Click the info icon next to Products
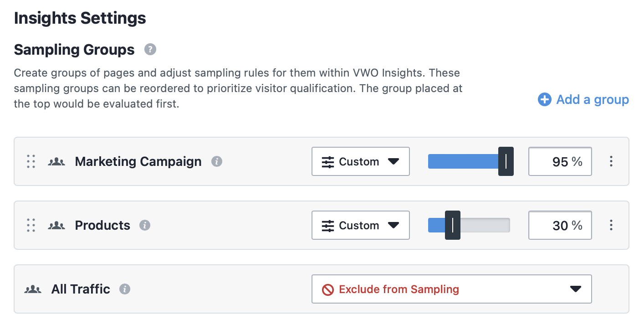Image resolution: width=644 pixels, height=330 pixels. pyautogui.click(x=145, y=225)
